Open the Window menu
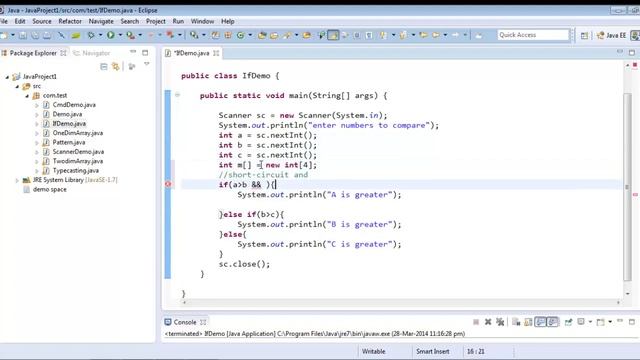 202,21
